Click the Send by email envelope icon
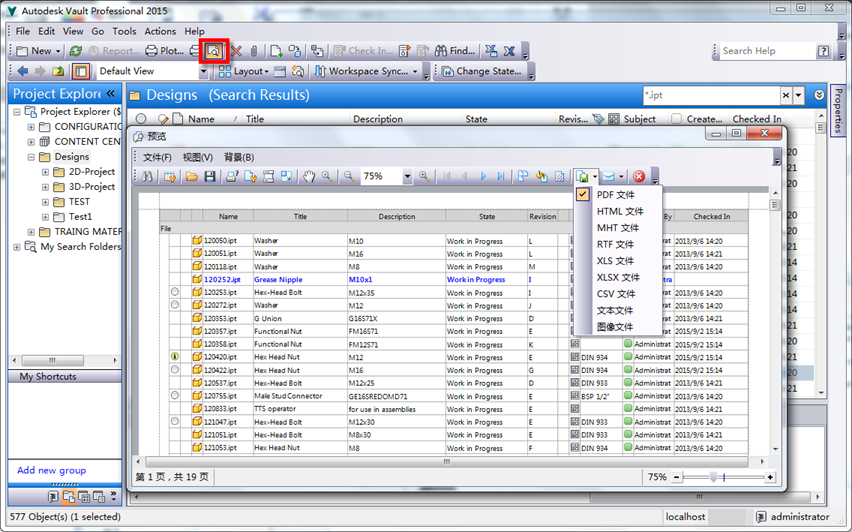The width and height of the screenshot is (852, 532). (609, 176)
